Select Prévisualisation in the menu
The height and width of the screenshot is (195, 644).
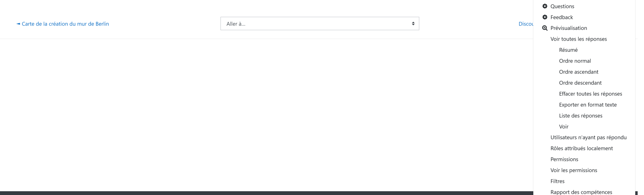coord(569,28)
